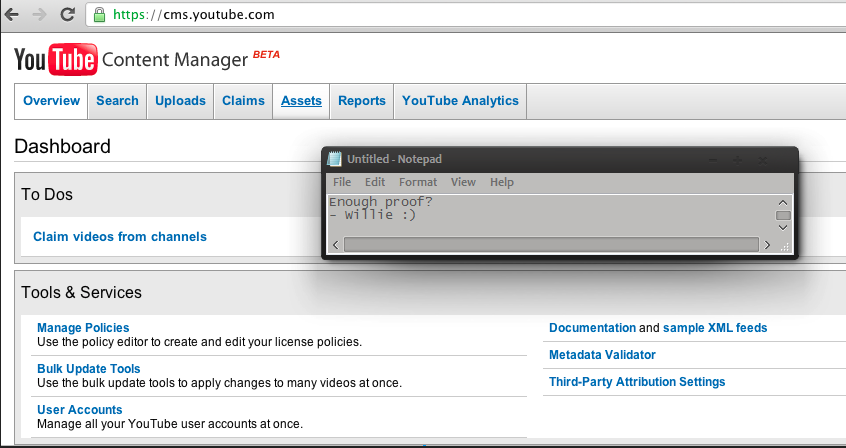
Task: Select the Assets tab
Action: click(301, 101)
